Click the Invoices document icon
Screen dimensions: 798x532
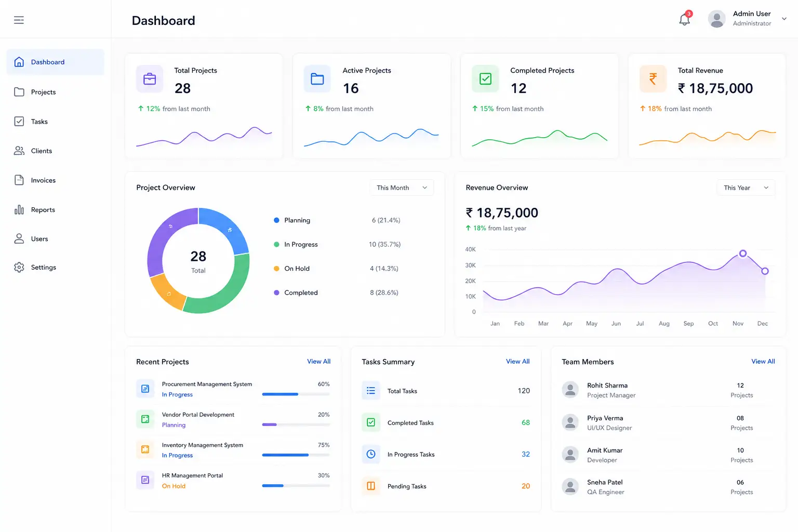click(x=19, y=180)
